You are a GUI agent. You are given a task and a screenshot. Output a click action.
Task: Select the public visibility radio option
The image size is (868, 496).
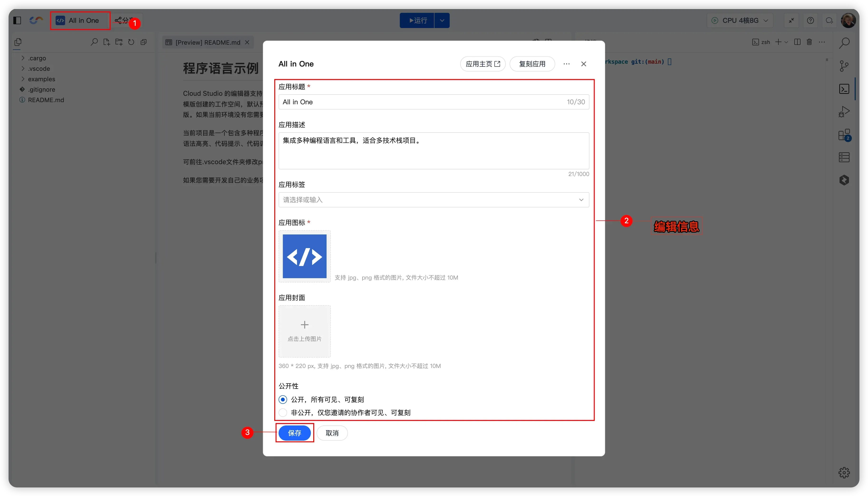[x=283, y=399]
